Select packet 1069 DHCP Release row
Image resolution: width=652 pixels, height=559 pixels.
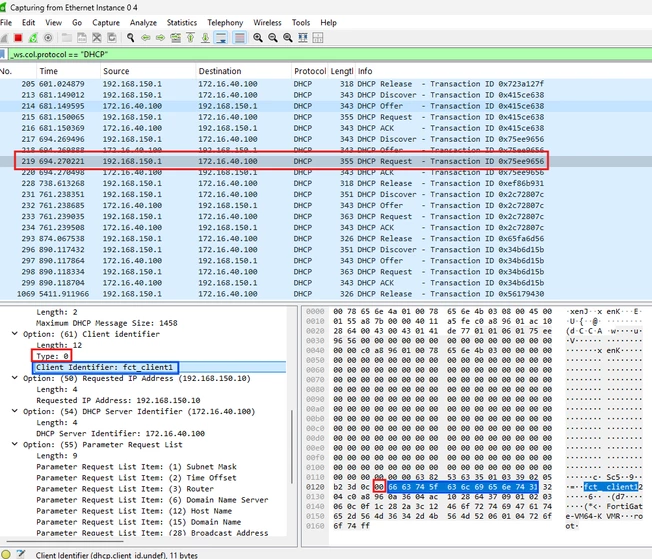click(x=326, y=294)
